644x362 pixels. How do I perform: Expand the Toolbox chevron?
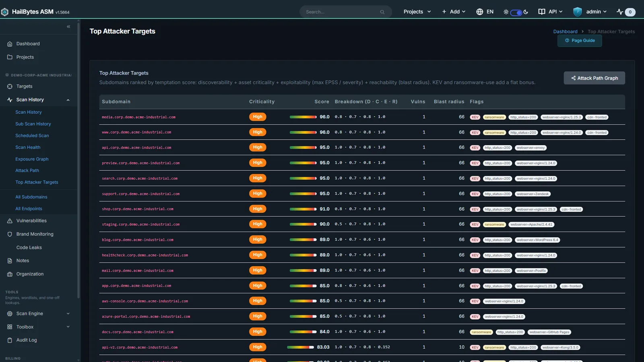[x=68, y=327]
